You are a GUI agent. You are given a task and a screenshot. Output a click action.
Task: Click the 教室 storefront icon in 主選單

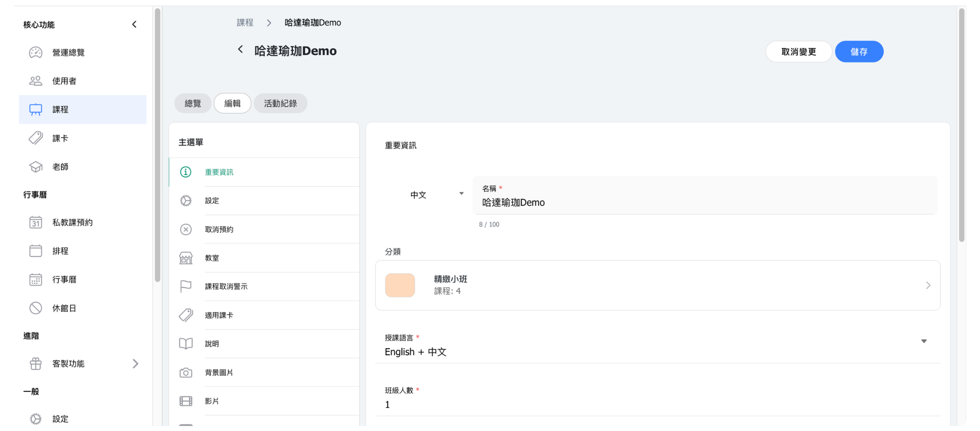186,258
